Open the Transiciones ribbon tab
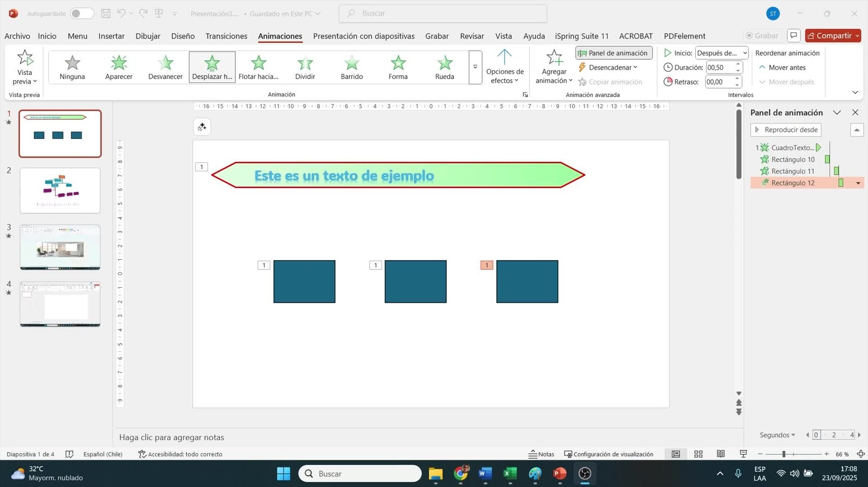The image size is (868, 487). point(226,36)
